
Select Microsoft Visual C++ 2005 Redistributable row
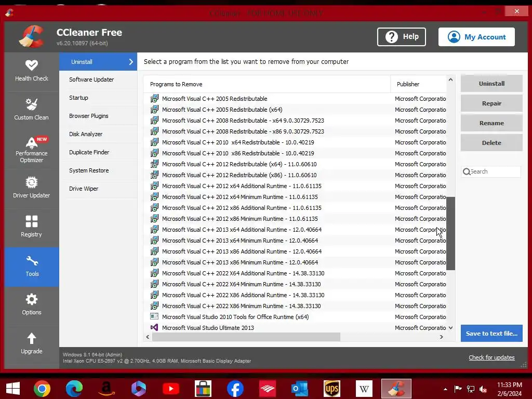click(295, 99)
